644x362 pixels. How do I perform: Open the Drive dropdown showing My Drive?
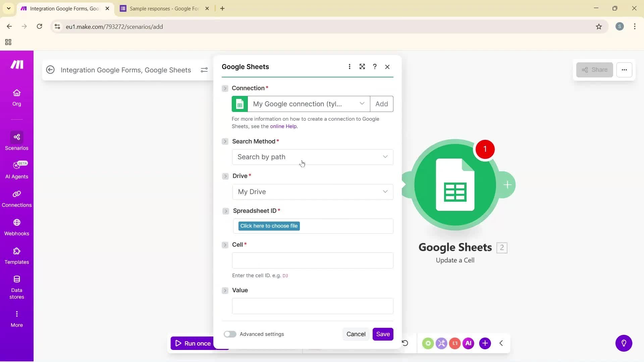click(x=312, y=191)
